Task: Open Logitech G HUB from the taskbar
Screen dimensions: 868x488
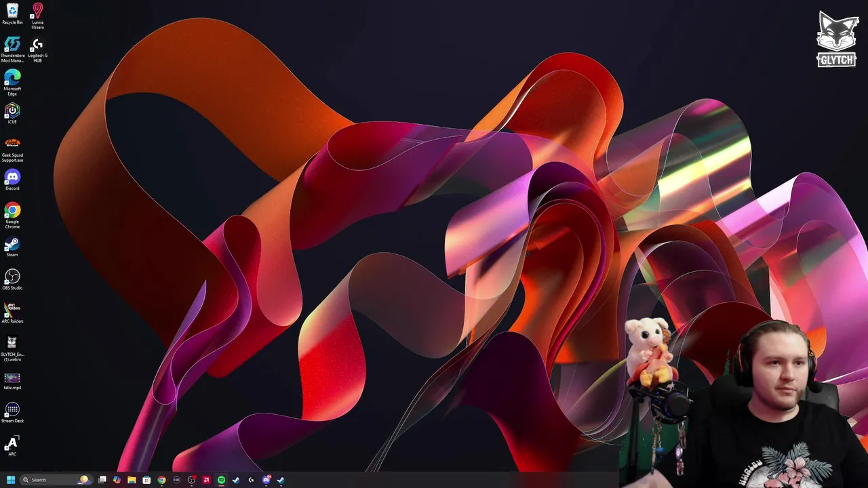Action: click(x=251, y=480)
